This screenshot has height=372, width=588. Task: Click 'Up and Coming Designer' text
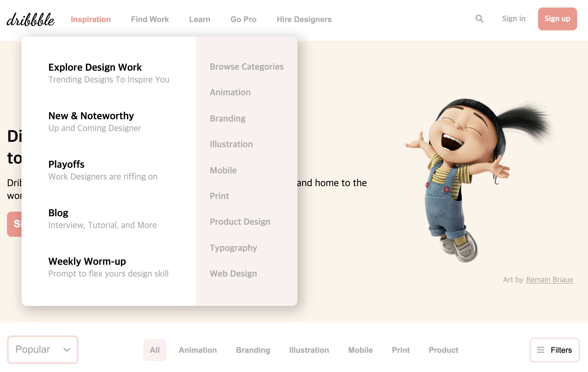(95, 128)
